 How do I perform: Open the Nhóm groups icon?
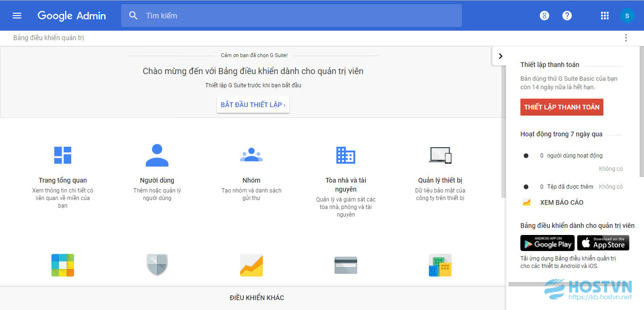coord(251,155)
